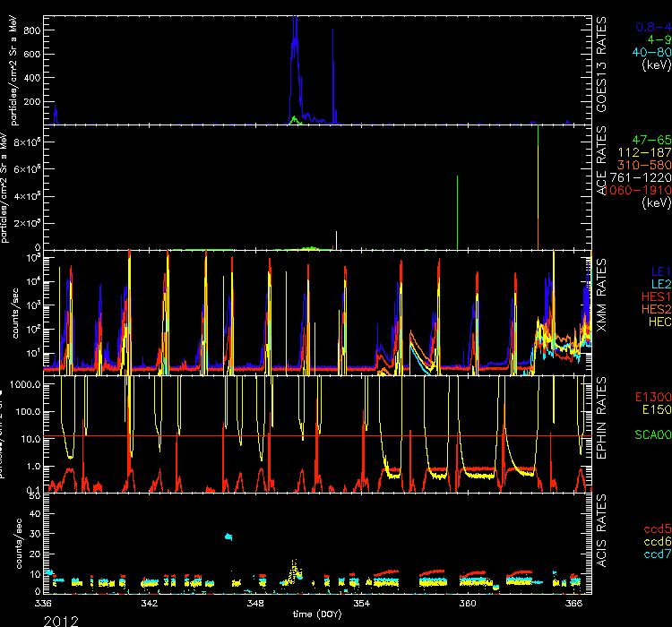Image resolution: width=672 pixels, height=627 pixels.
Task: Select the green 47-65 ACE legend label
Action: 650,141
